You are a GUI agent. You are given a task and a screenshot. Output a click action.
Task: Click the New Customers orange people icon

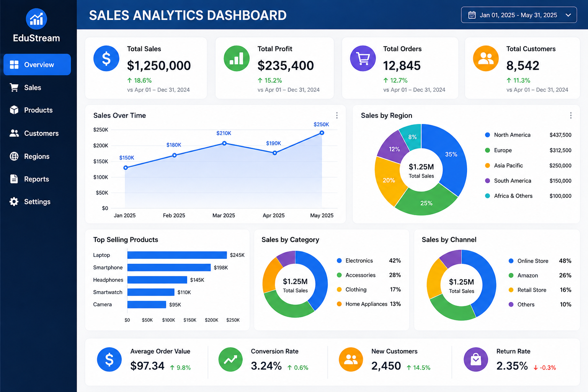coord(351,359)
